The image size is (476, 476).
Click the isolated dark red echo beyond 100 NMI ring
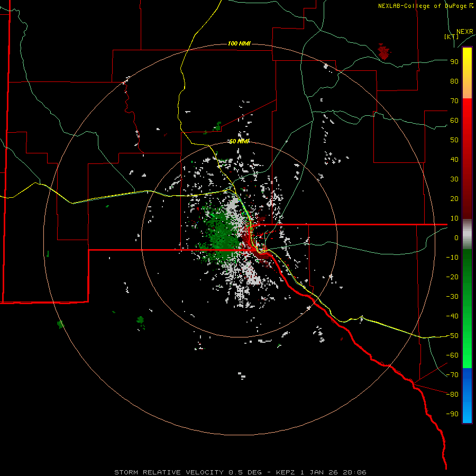click(x=384, y=52)
